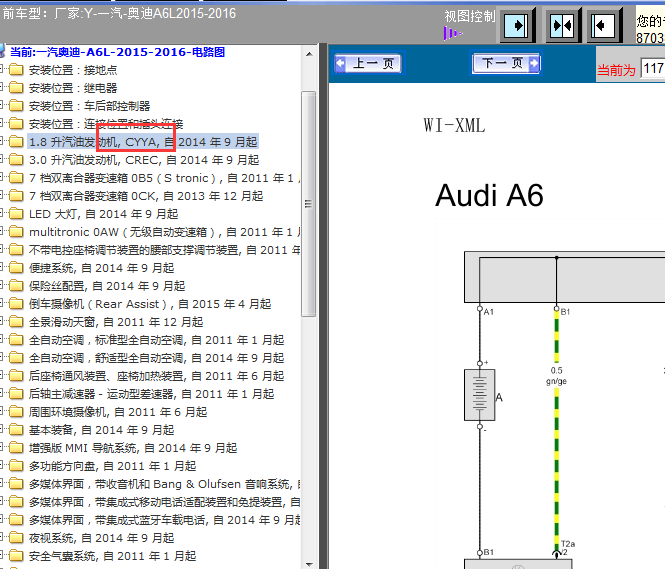Screen dimensions: 665x569
Task: Click folder icon of 后轴主减速器 - 运动型差速器
Action: [x=16, y=394]
